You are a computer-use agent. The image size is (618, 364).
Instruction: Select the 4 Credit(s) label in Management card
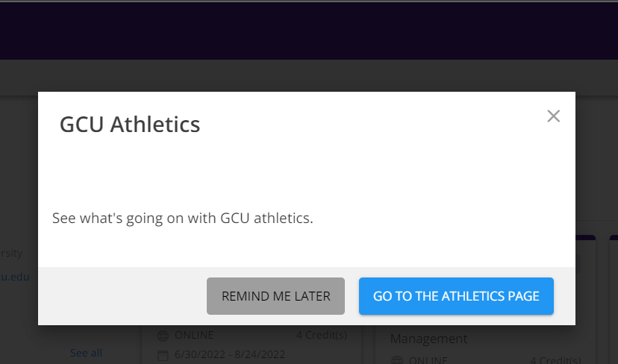coord(556,360)
